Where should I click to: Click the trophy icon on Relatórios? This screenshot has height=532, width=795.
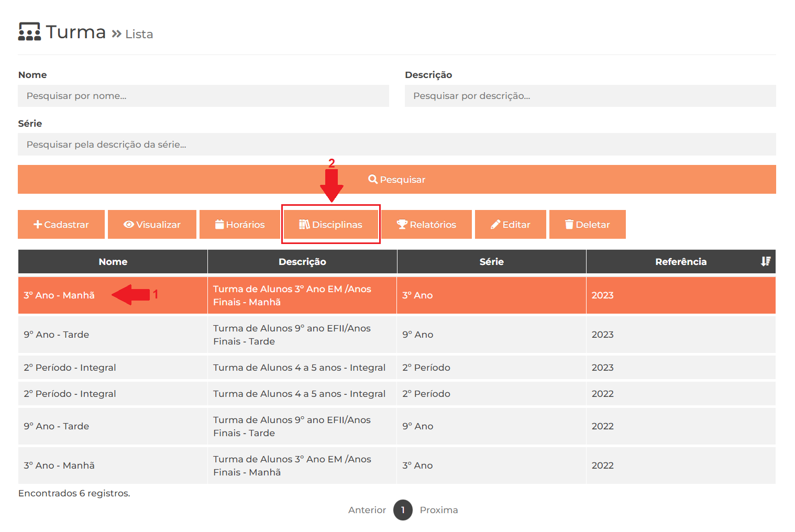click(402, 224)
